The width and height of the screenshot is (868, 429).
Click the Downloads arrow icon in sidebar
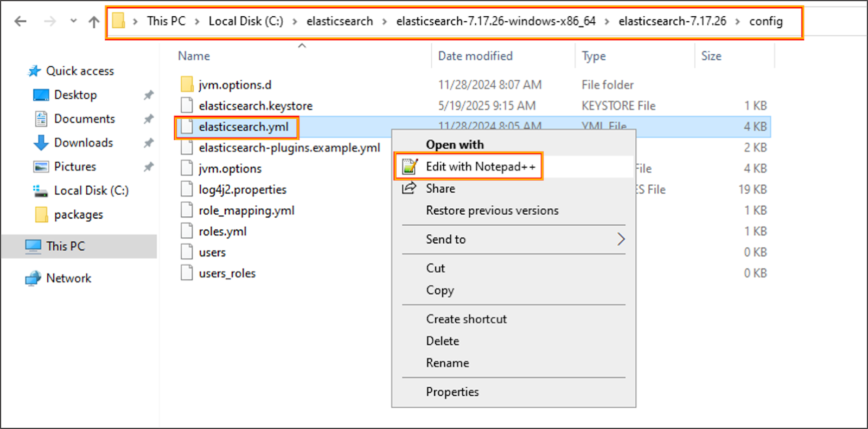(41, 143)
